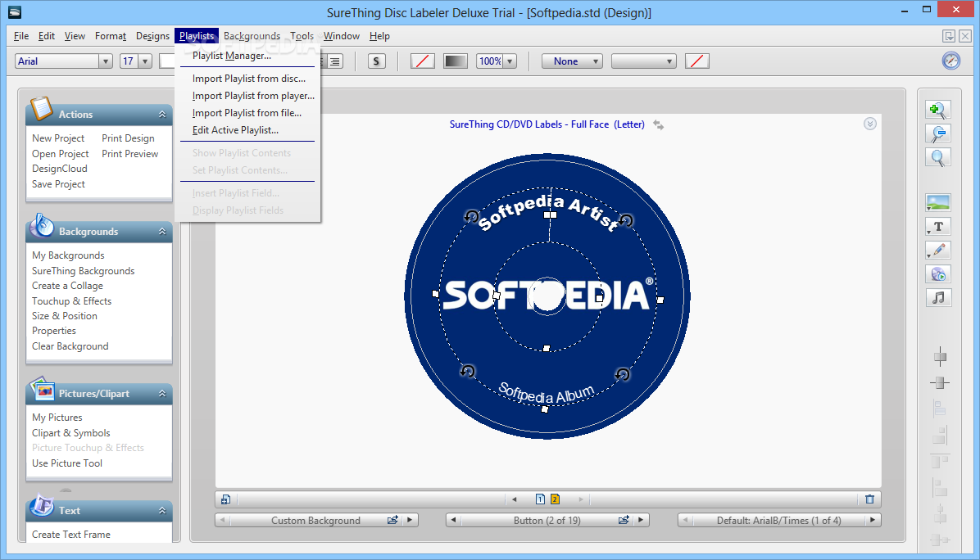This screenshot has height=560, width=980.
Task: Collapse the Text panel
Action: 162,511
